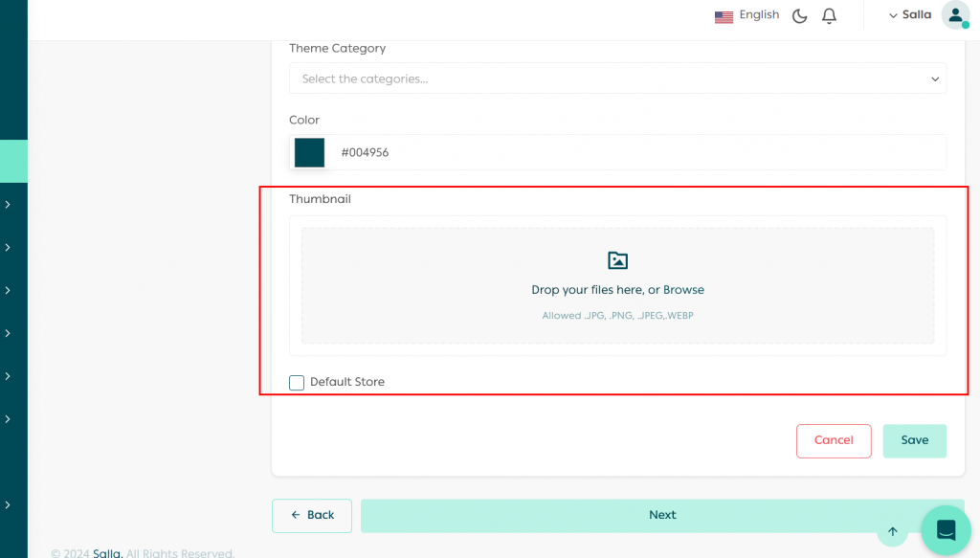Expand the Salla account menu
Viewport: 980px width, 558px height.
(x=909, y=15)
